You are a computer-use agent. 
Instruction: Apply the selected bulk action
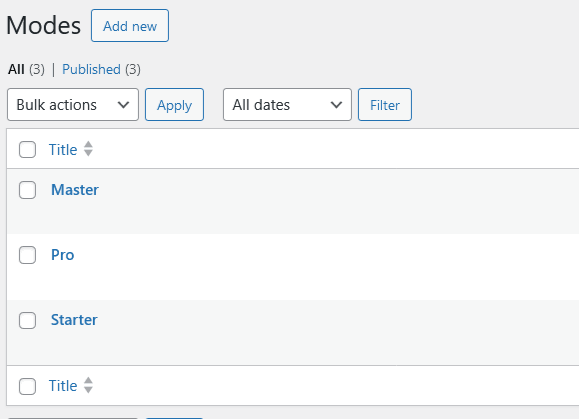[x=174, y=104]
